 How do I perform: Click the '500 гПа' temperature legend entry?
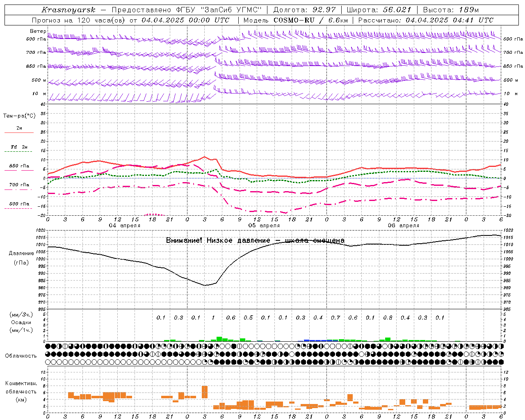pyautogui.click(x=19, y=204)
